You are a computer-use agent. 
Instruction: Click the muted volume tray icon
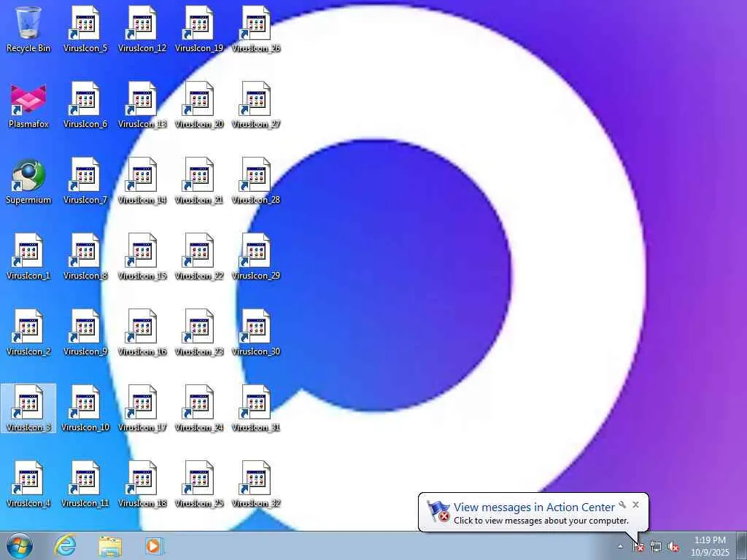[x=673, y=546]
